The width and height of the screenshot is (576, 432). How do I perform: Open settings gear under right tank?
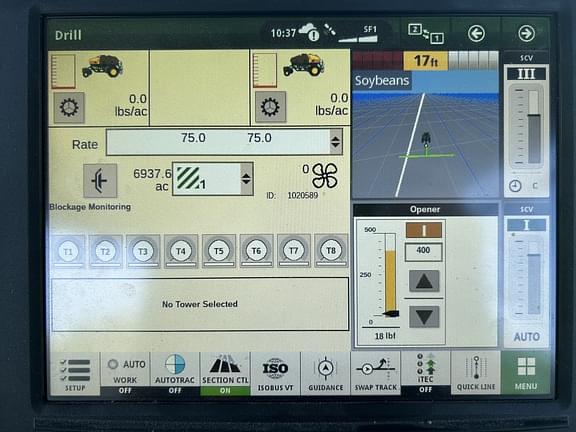(270, 107)
